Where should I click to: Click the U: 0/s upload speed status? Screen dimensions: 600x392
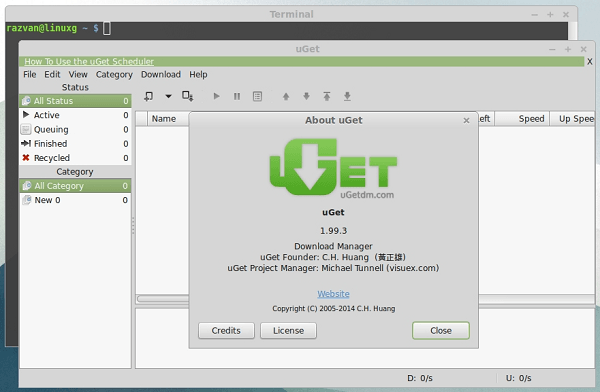click(518, 378)
